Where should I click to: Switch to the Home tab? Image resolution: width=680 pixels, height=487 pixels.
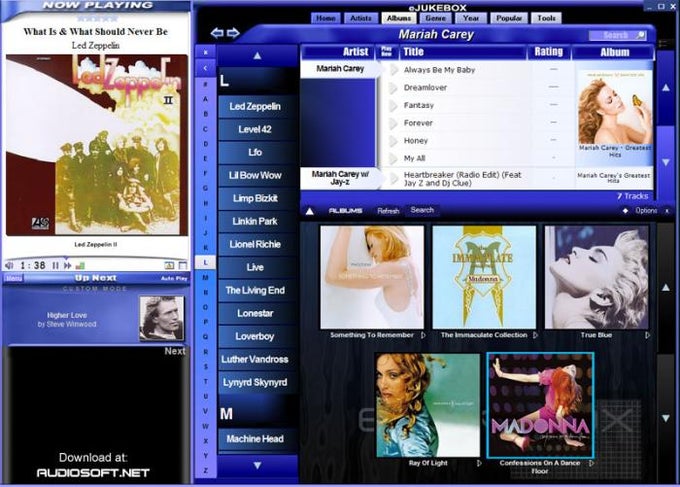point(325,18)
